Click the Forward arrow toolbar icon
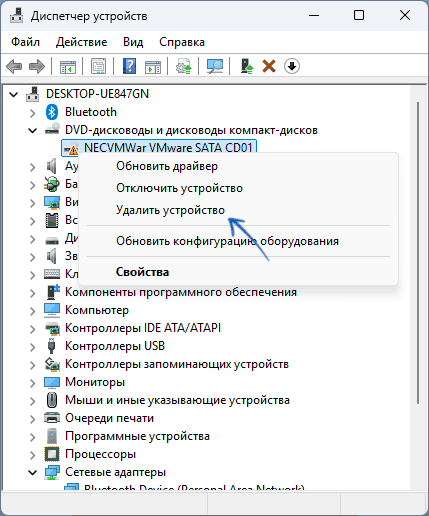The image size is (429, 516). pyautogui.click(x=37, y=66)
